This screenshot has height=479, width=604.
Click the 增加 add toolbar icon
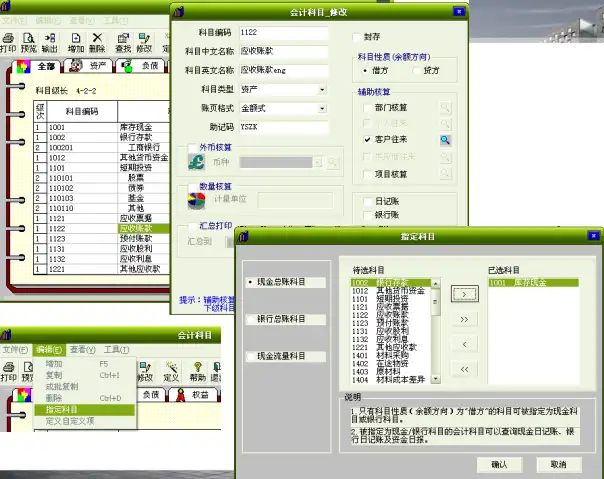(x=76, y=42)
